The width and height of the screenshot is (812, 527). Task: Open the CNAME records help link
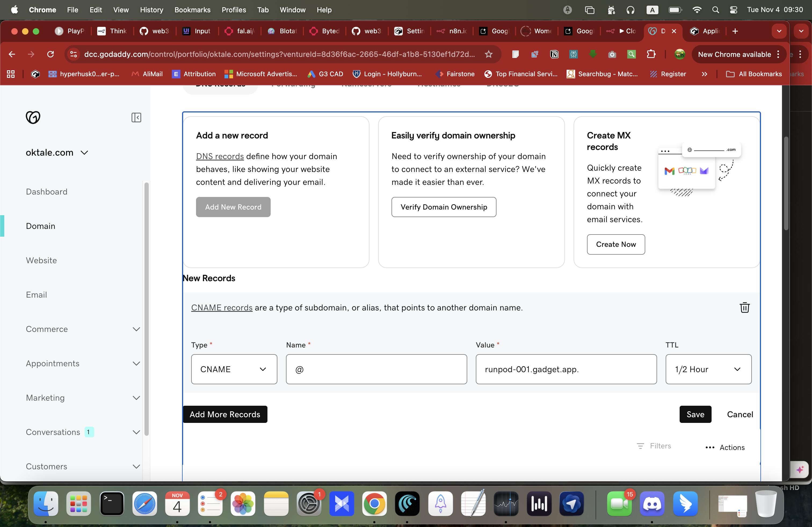coord(222,308)
